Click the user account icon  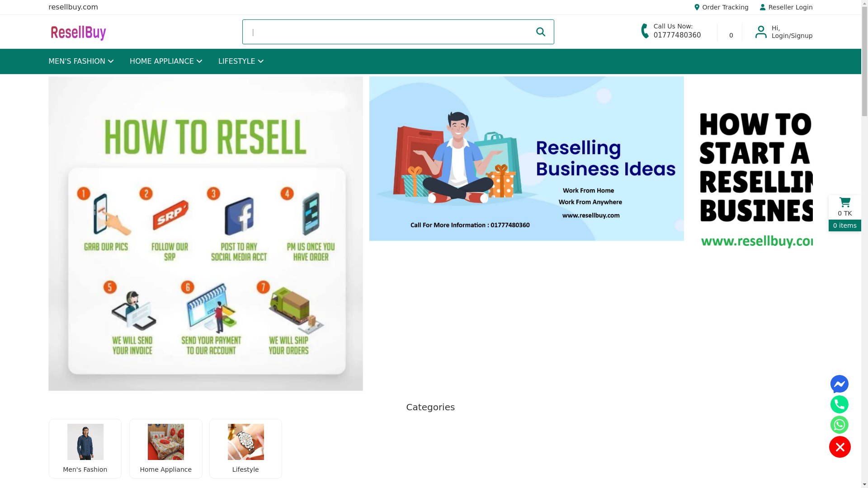(x=761, y=32)
